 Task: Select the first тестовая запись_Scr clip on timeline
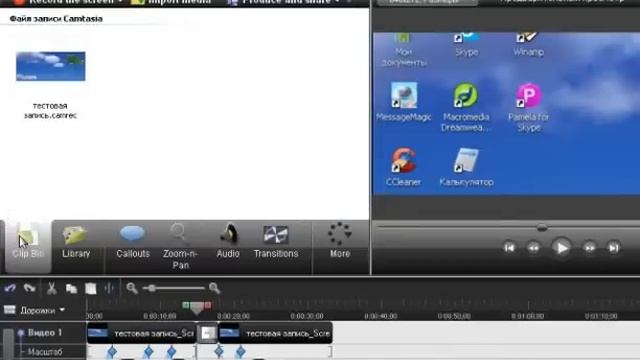[141, 333]
